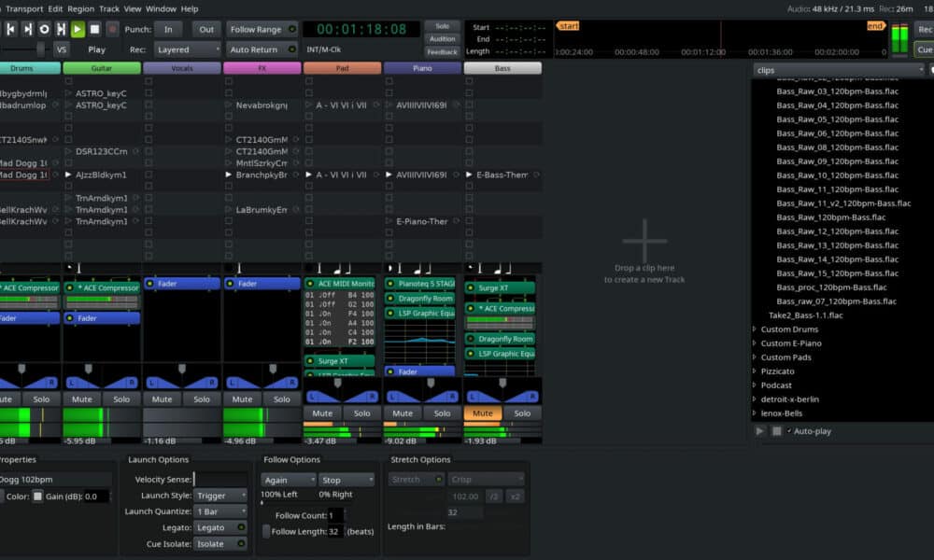Go to session end in the transport bar

pos(27,29)
